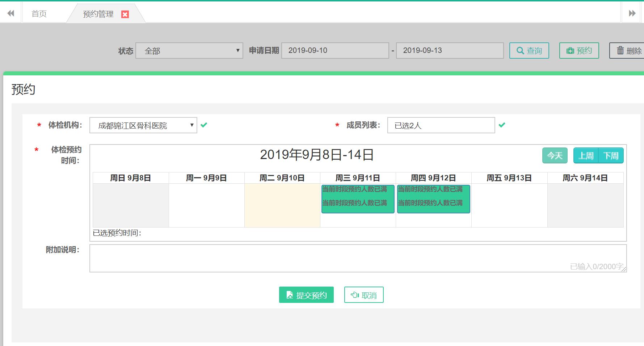Click the green checkmark beside 体检机构
This screenshot has height=346, width=644.
(204, 125)
